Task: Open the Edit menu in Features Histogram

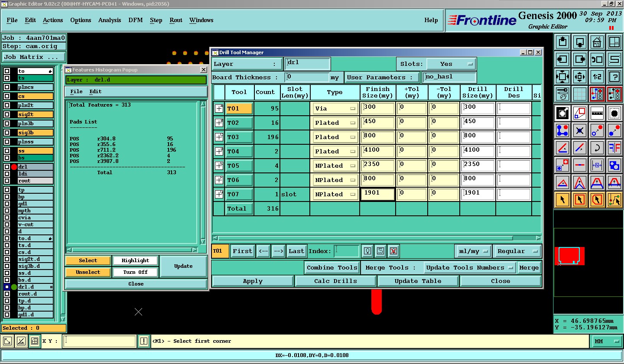Action: 95,91
